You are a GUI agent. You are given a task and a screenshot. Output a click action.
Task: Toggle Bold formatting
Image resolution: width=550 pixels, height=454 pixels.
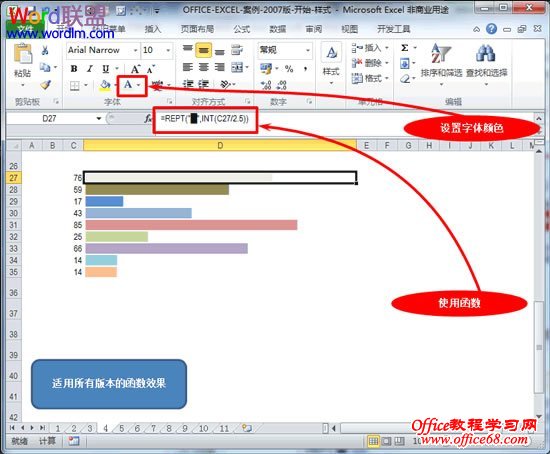(x=74, y=69)
